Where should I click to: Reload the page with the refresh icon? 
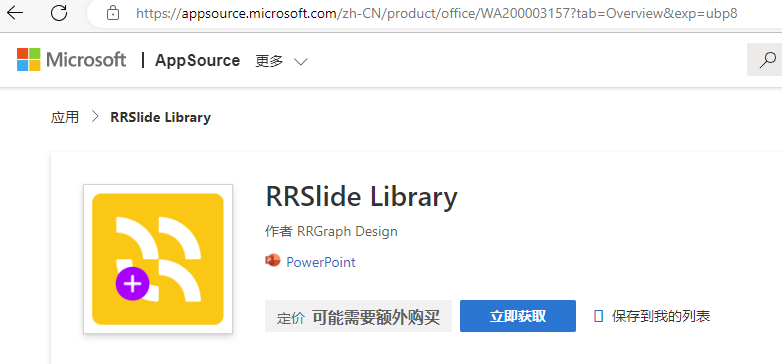[x=59, y=13]
